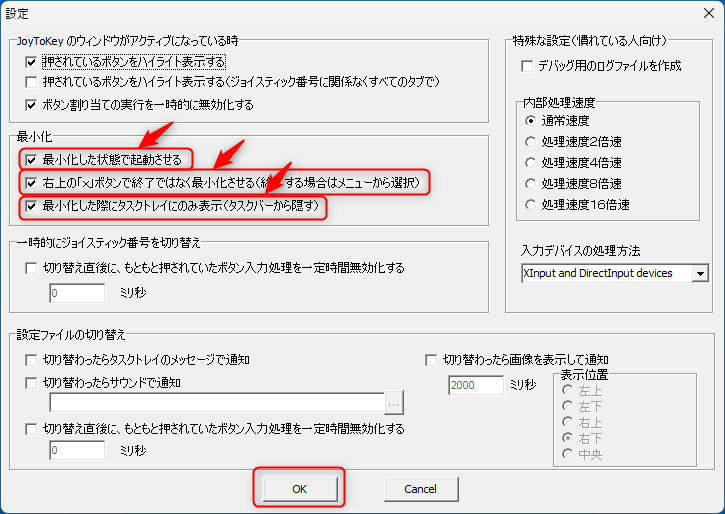Viewport: 725px width, 514px height.
Task: Click the Cancel button
Action: pos(420,488)
